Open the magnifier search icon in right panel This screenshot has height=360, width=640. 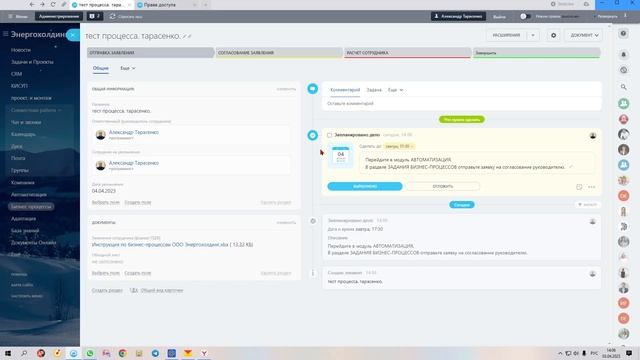tap(623, 87)
